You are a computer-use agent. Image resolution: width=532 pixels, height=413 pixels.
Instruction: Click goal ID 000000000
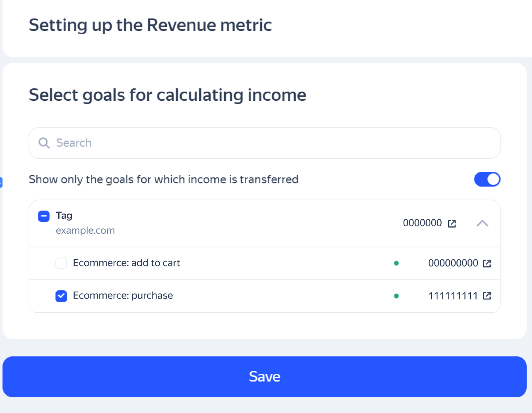(453, 263)
